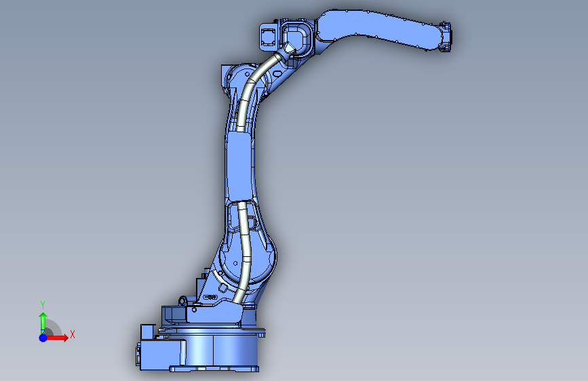Image resolution: width=588 pixels, height=381 pixels.
Task: Select the lower white cable conduit
Action: click(244, 252)
